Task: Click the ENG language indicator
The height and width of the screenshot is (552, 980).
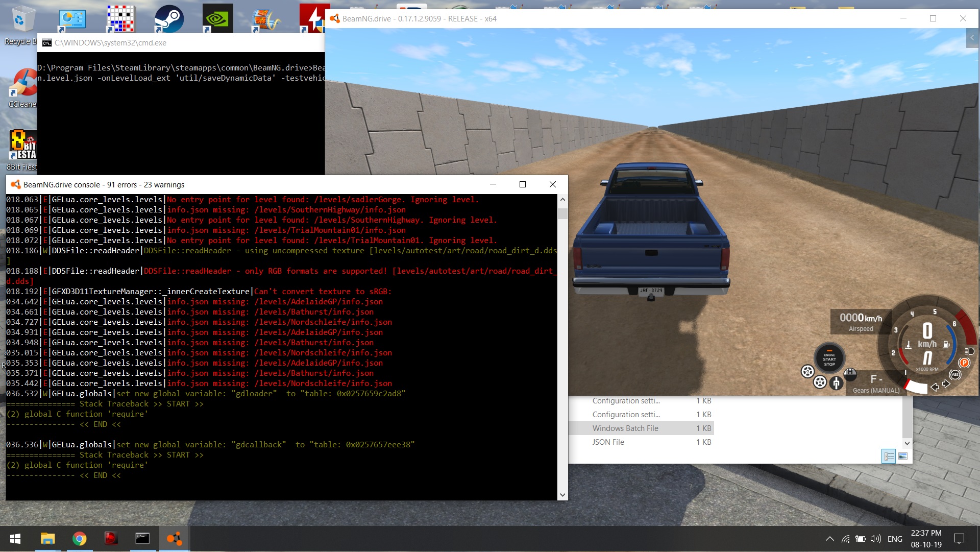Action: (x=895, y=539)
